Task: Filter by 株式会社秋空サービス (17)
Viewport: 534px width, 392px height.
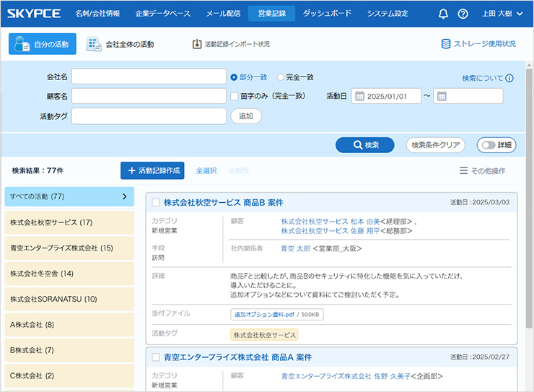Action: 69,222
